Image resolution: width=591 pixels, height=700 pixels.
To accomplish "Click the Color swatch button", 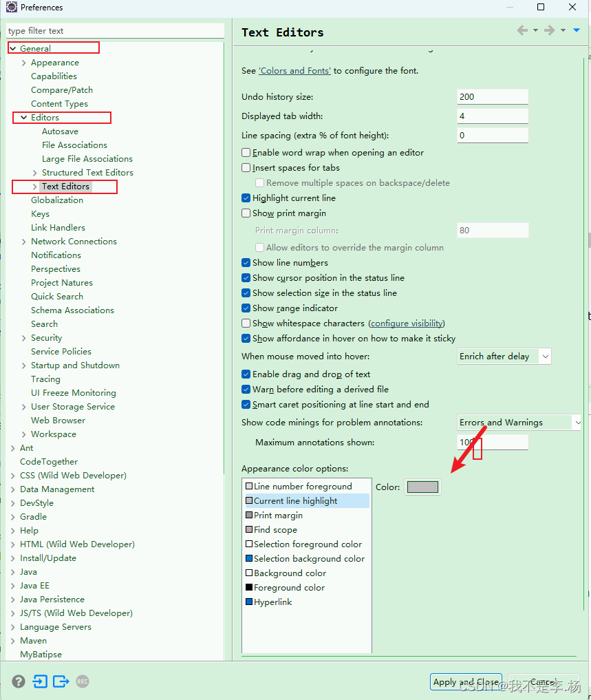I will pos(422,487).
